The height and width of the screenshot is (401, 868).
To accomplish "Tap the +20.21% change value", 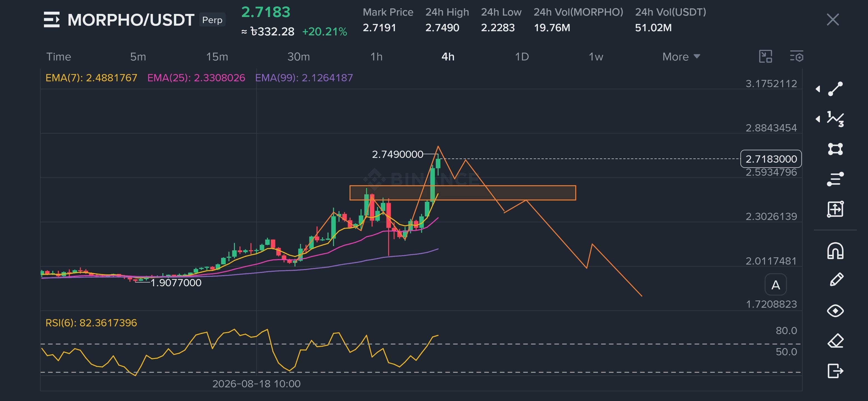I will coord(325,32).
